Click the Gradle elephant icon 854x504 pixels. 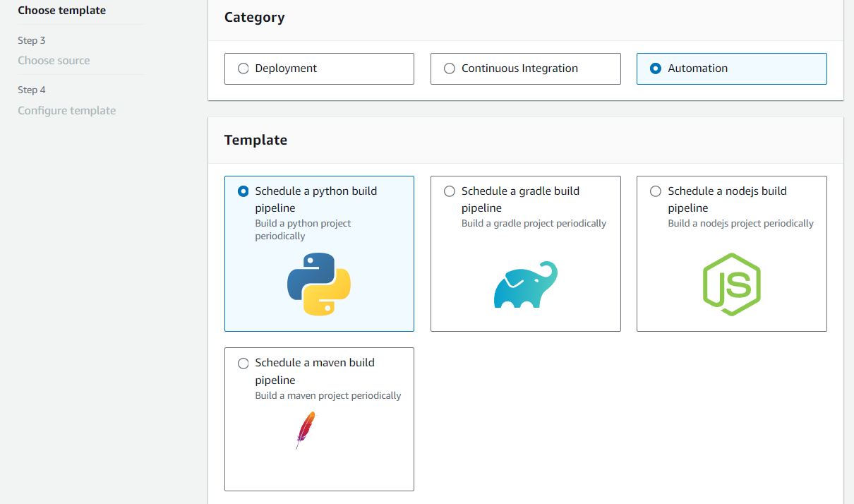pos(525,284)
